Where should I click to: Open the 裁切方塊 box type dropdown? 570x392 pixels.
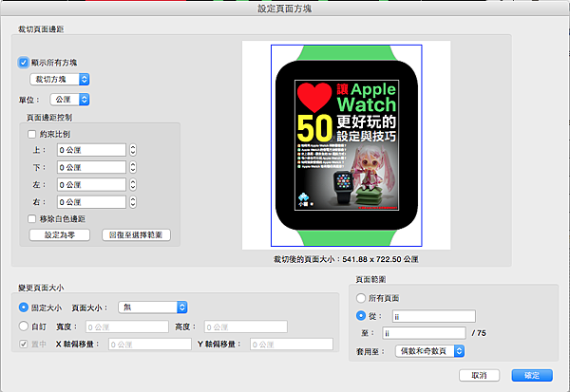(60, 79)
